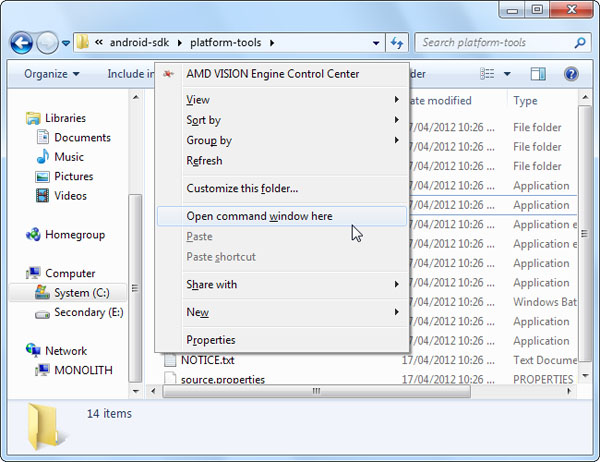Click the Pictures library icon
This screenshot has width=600, height=462.
[x=42, y=176]
